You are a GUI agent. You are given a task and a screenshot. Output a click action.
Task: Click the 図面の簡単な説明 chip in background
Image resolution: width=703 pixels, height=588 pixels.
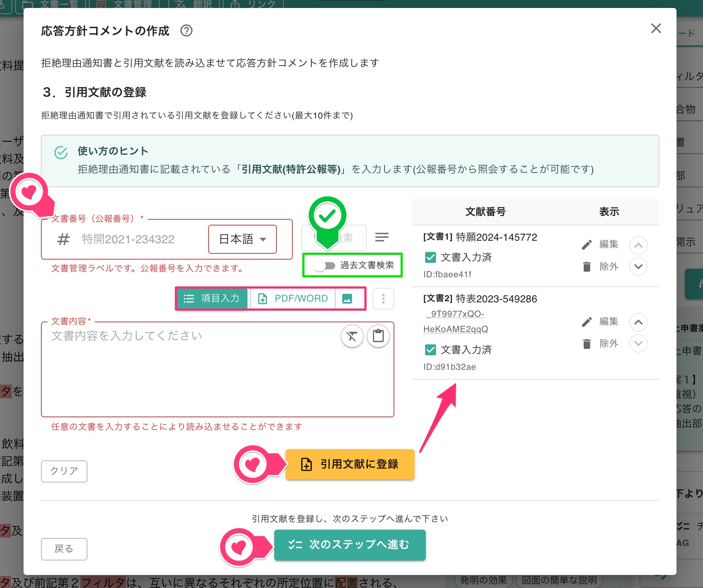point(559,580)
